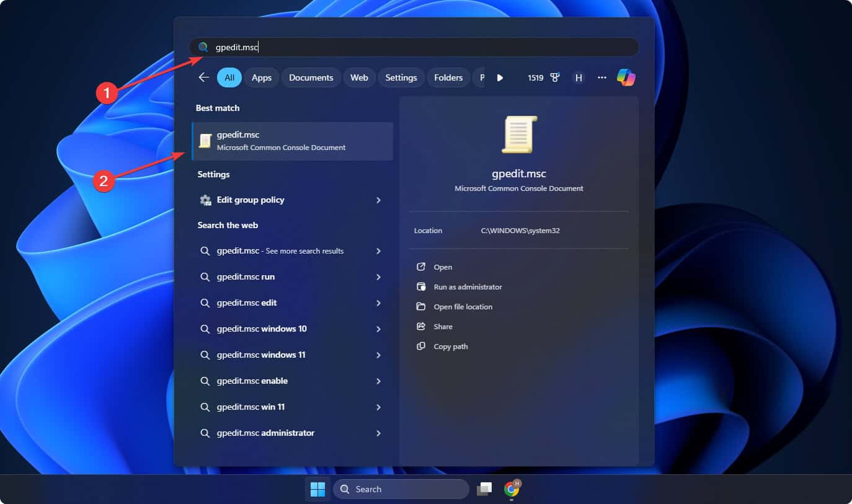The width and height of the screenshot is (852, 504).
Task: Select the gpedit.msc windows 11 suggestion
Action: 293,355
